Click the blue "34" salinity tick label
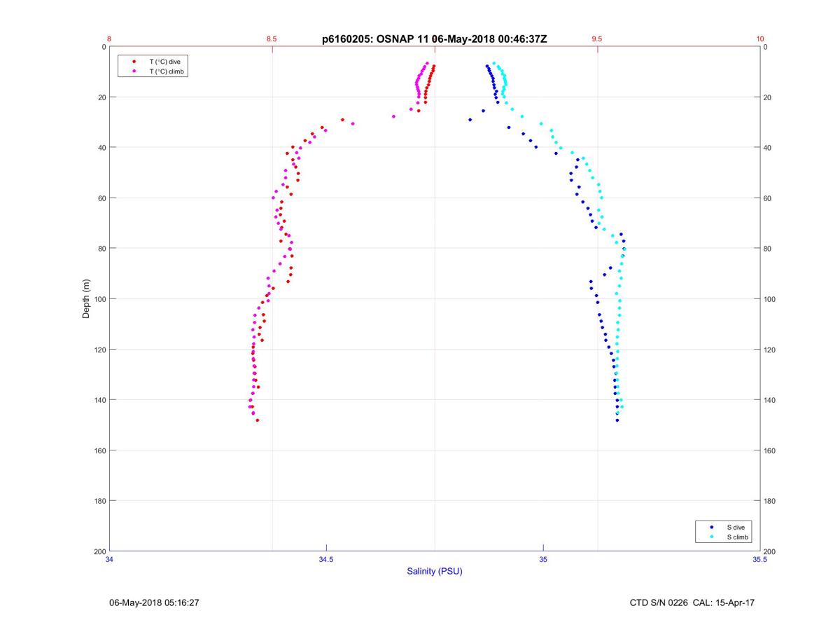The width and height of the screenshot is (840, 620). (x=109, y=559)
